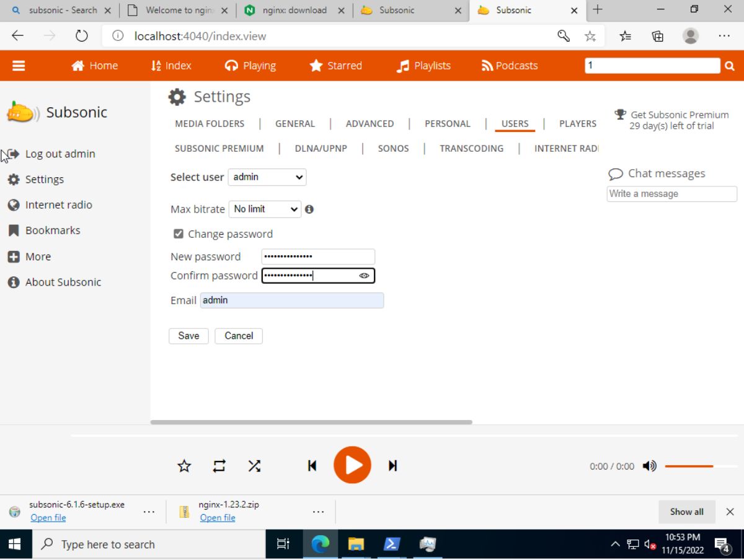Expand the hamburger menu in the orange bar
The width and height of the screenshot is (744, 560).
tap(19, 65)
